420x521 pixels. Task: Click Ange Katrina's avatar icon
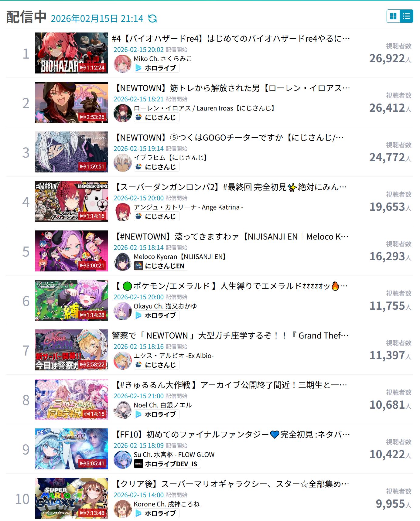(x=122, y=212)
